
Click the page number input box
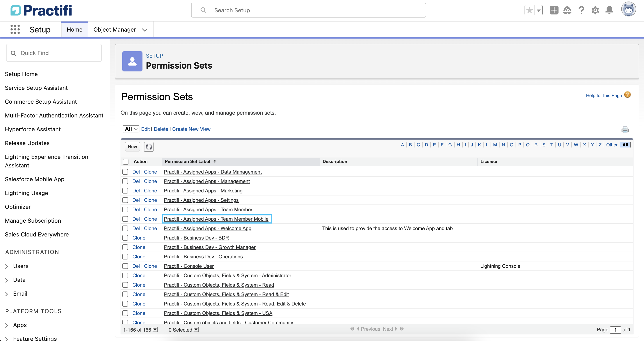tap(615, 330)
